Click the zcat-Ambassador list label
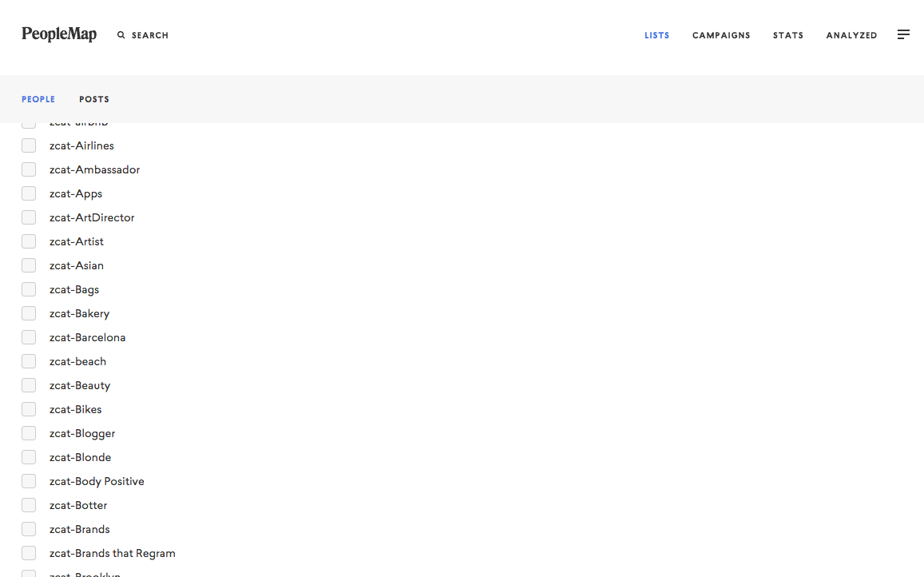 tap(95, 170)
